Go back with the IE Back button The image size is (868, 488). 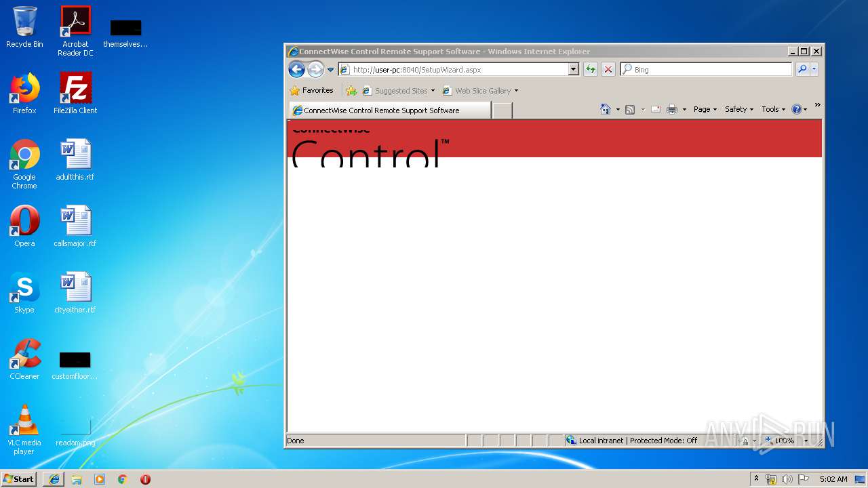pos(296,69)
